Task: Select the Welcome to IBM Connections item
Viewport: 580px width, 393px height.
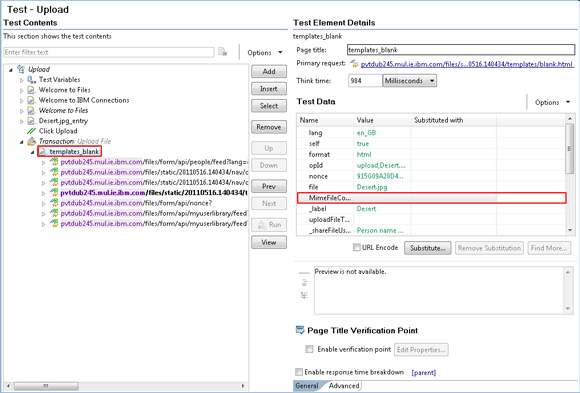Action: 84,100
